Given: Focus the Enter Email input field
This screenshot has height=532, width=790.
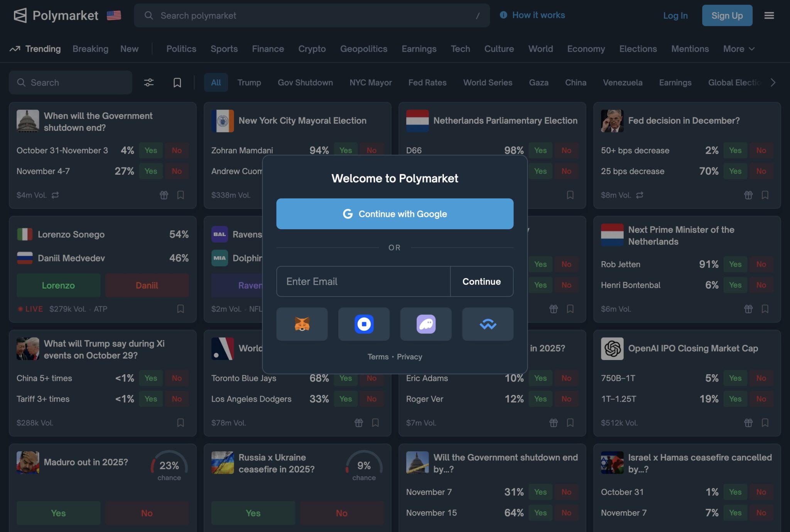Looking at the screenshot, I should [363, 282].
